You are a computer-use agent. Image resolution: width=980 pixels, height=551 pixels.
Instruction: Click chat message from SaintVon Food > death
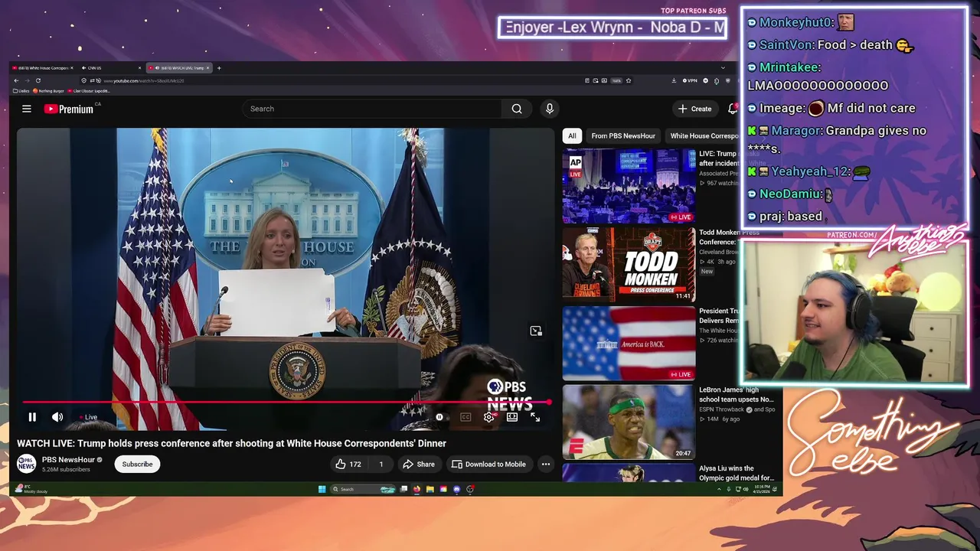[x=831, y=45]
